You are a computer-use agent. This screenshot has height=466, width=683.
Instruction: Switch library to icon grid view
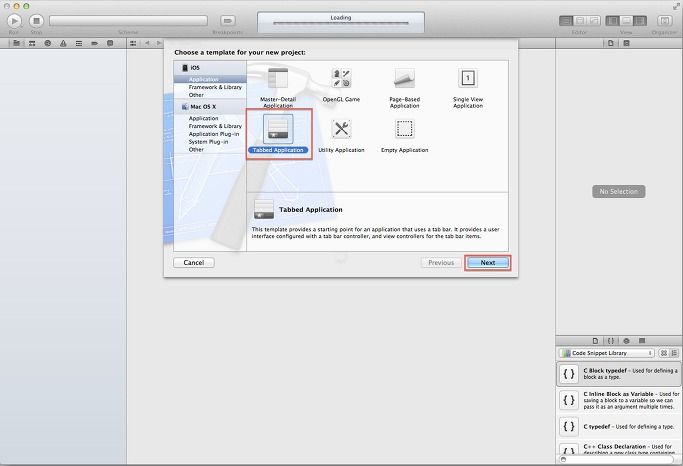pyautogui.click(x=664, y=353)
